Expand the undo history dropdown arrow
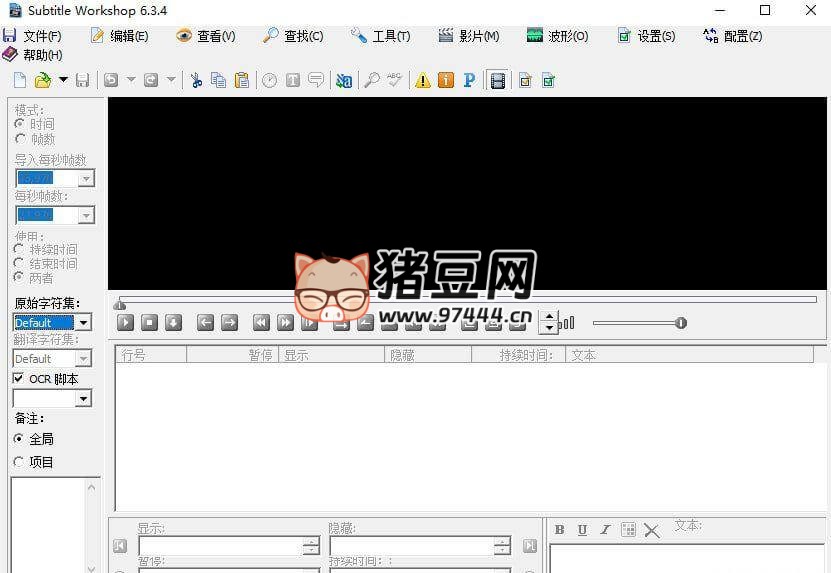 point(131,80)
